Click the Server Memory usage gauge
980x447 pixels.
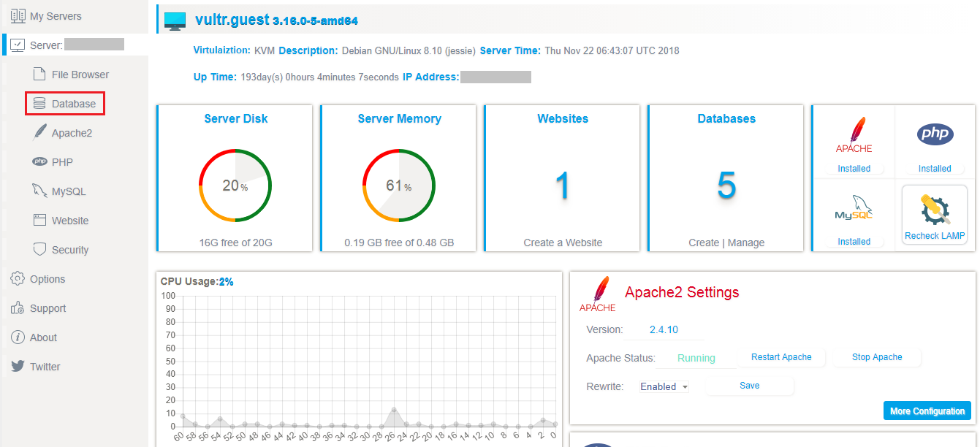point(399,186)
